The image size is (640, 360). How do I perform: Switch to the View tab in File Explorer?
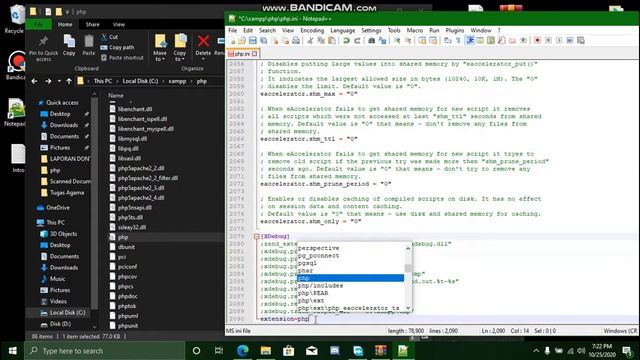119,24
